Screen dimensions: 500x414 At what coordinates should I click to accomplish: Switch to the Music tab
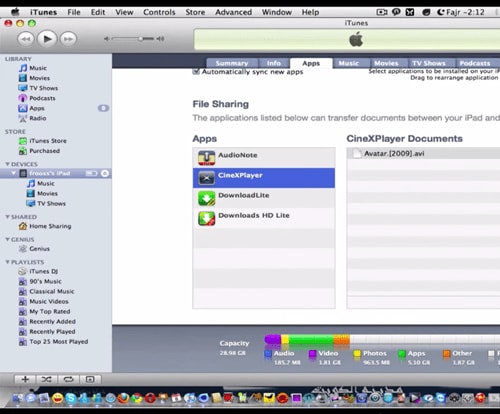[x=349, y=63]
